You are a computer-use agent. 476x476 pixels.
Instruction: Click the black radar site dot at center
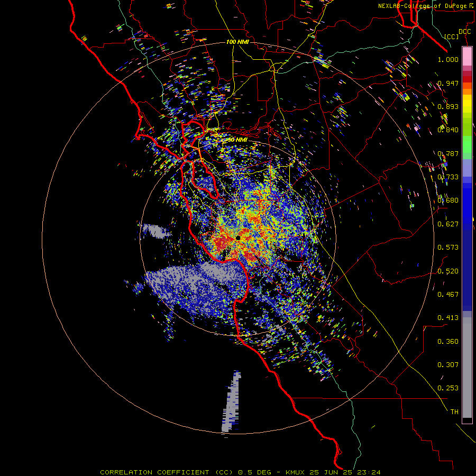238,238
